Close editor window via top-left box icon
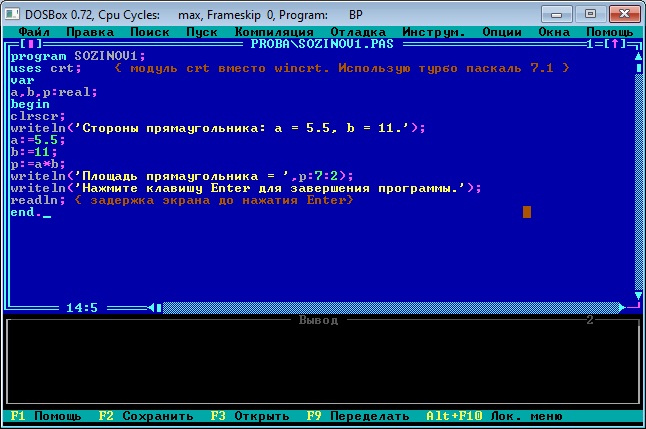The image size is (646, 429). point(31,44)
